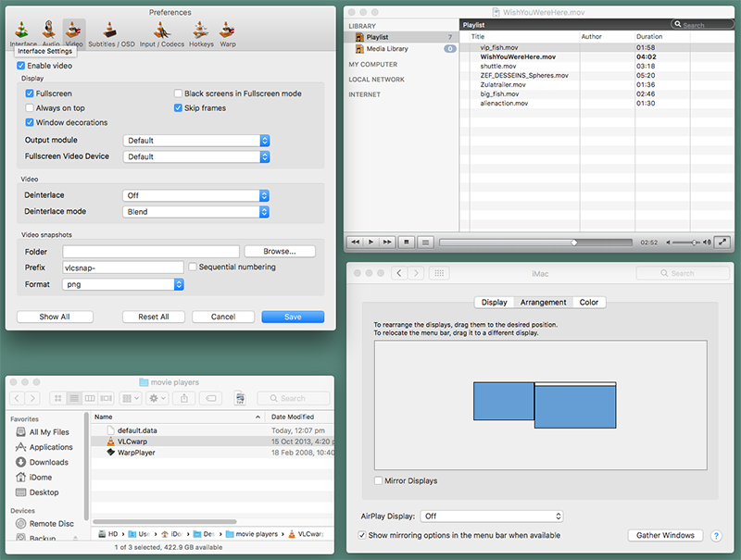Switch to Display tab

pyautogui.click(x=494, y=302)
